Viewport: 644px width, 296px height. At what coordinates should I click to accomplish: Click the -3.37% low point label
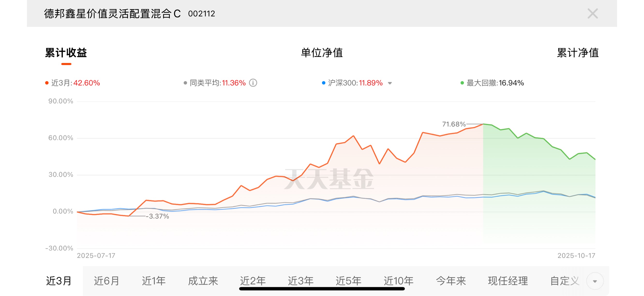coord(157,216)
